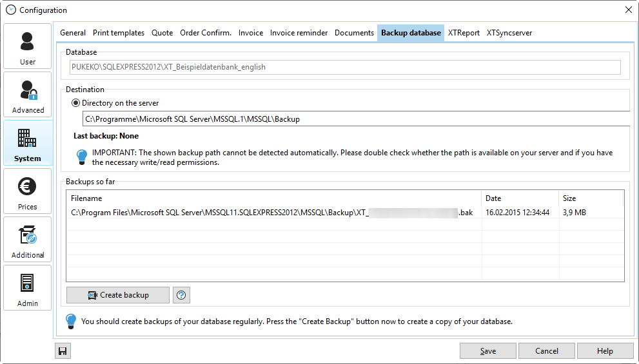Open the Additional settings section

[x=28, y=240]
